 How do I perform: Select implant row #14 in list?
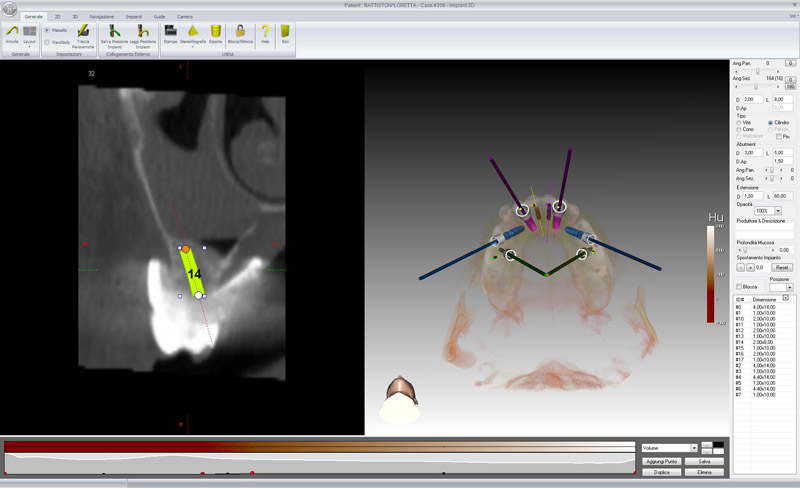[x=760, y=341]
